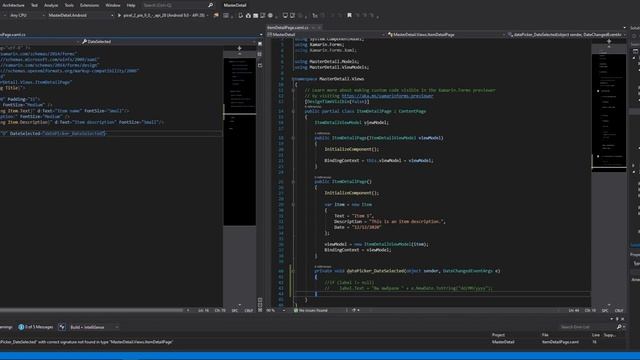Sort the Error List by the Project column
Image resolution: width=640 pixels, height=360 pixels.
(x=498, y=335)
